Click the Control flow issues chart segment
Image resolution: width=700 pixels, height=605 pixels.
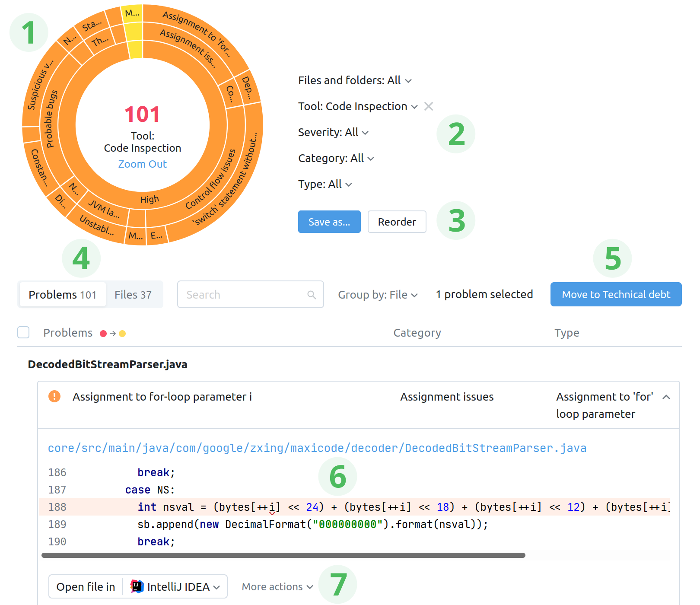tap(211, 179)
